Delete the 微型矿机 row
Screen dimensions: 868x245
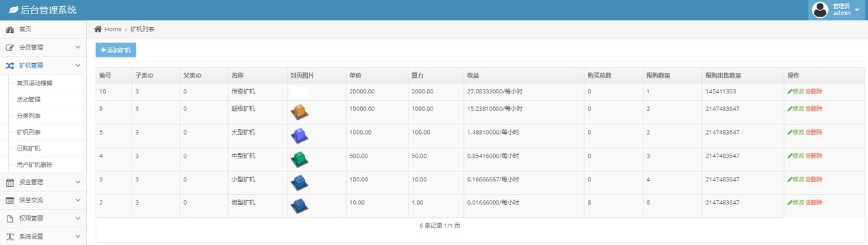(x=814, y=202)
